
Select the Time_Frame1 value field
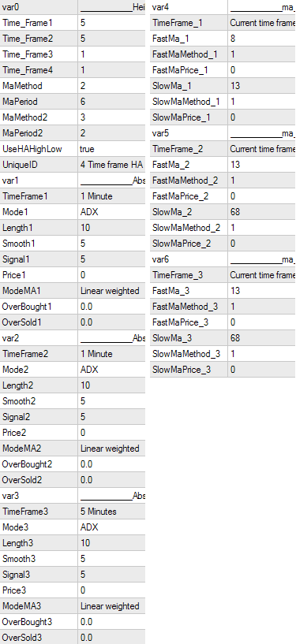pos(111,23)
